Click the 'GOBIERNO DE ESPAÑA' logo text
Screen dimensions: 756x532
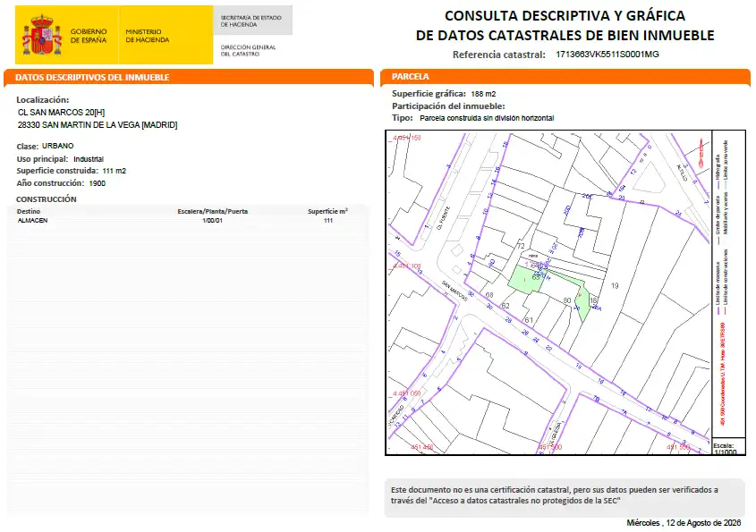tap(89, 36)
